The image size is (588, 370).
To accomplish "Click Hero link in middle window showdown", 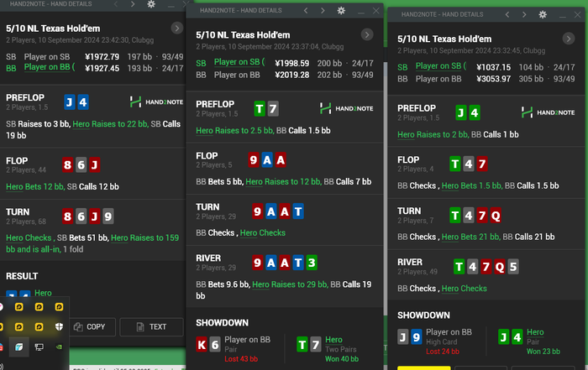I will [333, 340].
